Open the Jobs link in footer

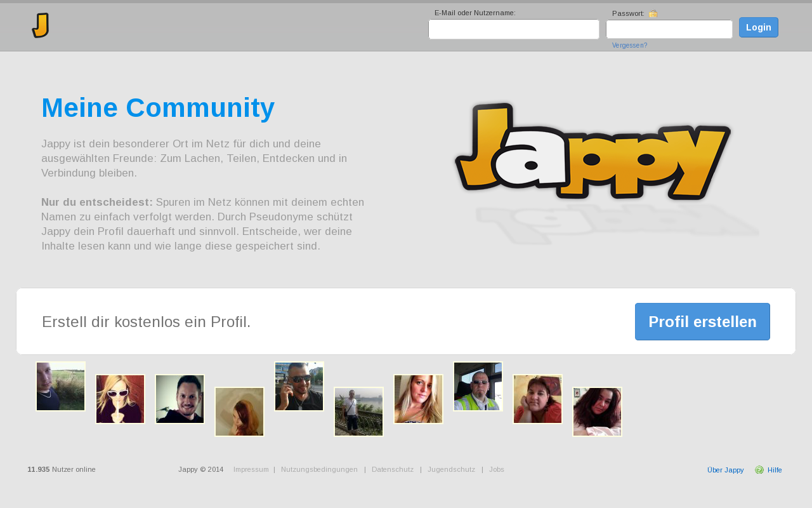[x=497, y=470]
